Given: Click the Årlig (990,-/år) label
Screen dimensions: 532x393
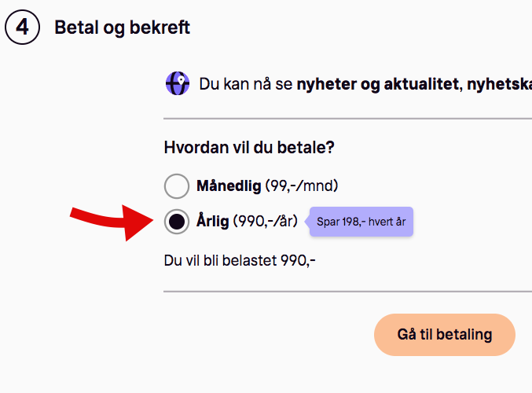Looking at the screenshot, I should [x=247, y=222].
